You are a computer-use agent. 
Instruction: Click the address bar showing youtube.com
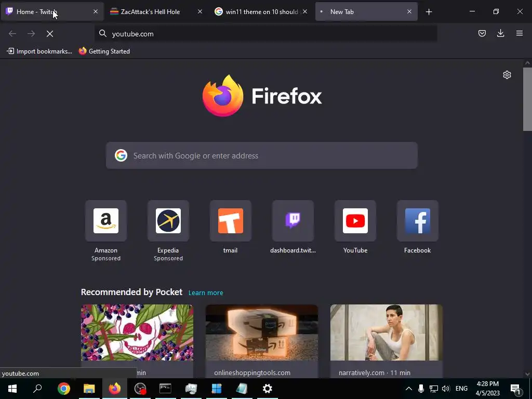coord(265,34)
